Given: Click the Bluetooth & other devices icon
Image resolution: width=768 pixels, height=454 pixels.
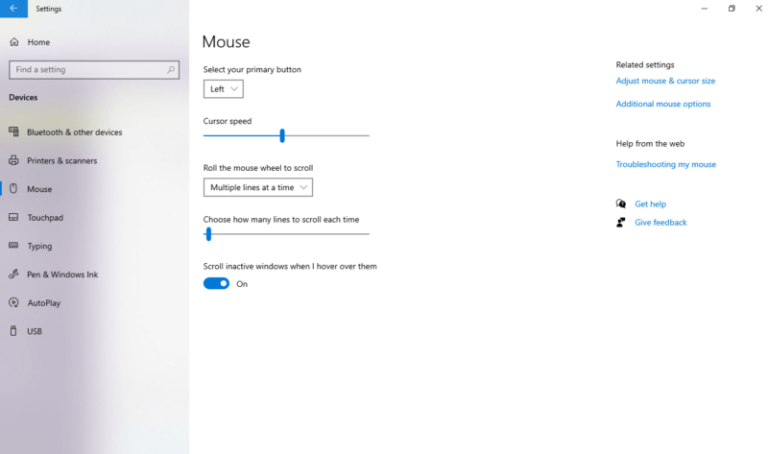Looking at the screenshot, I should [14, 132].
